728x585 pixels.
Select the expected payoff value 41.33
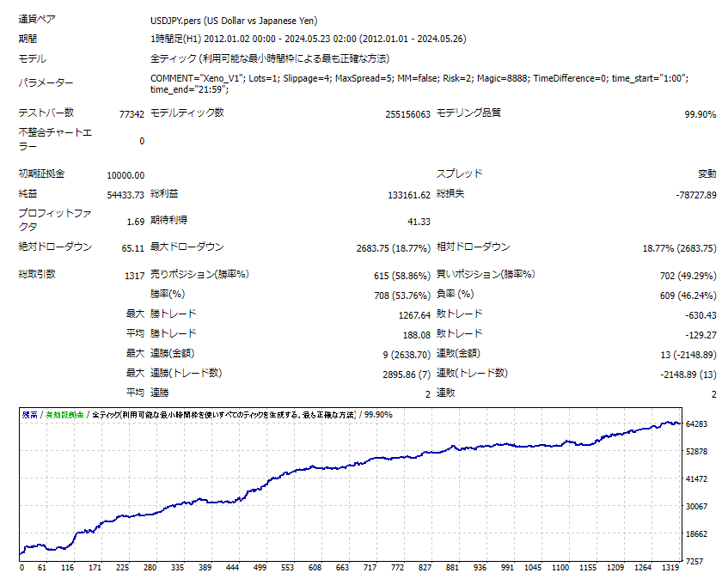(x=419, y=222)
